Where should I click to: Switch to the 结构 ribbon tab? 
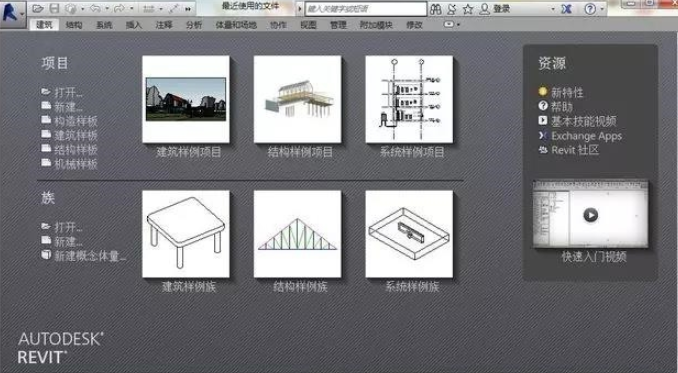74,25
